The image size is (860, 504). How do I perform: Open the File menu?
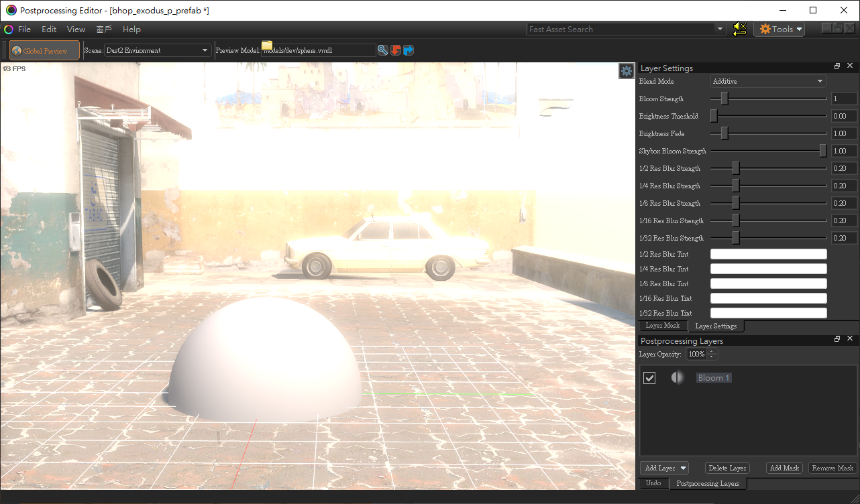[x=24, y=29]
